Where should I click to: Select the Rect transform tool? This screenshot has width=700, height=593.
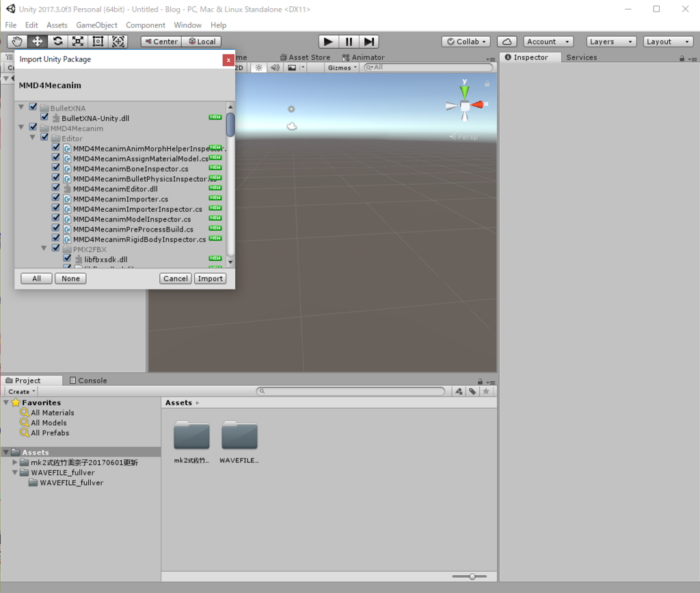(98, 42)
